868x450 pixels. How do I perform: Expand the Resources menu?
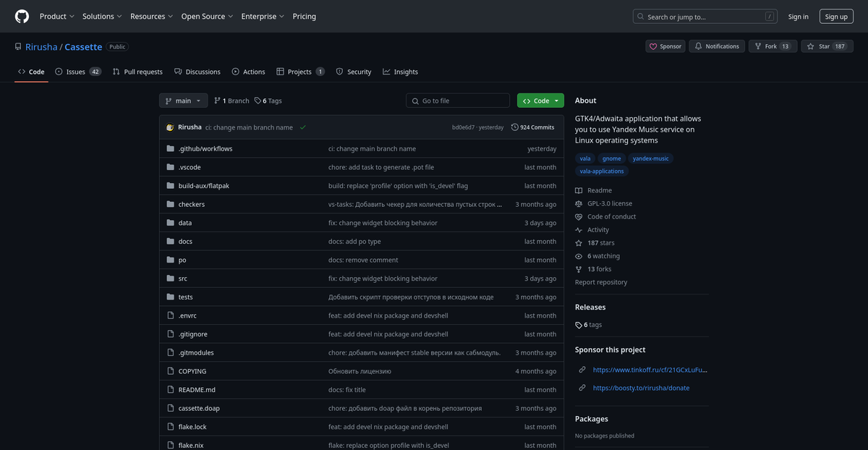151,16
